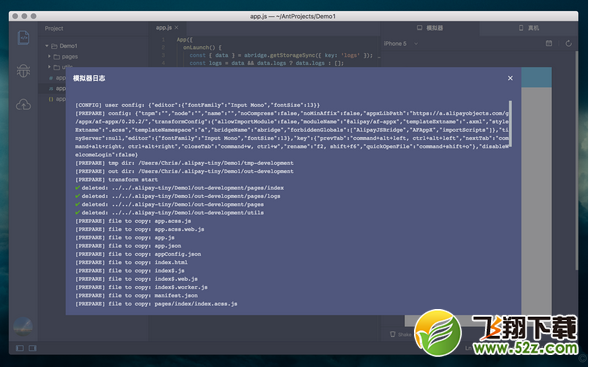
Task: Click the "tmp dir" log line
Action: point(184,163)
